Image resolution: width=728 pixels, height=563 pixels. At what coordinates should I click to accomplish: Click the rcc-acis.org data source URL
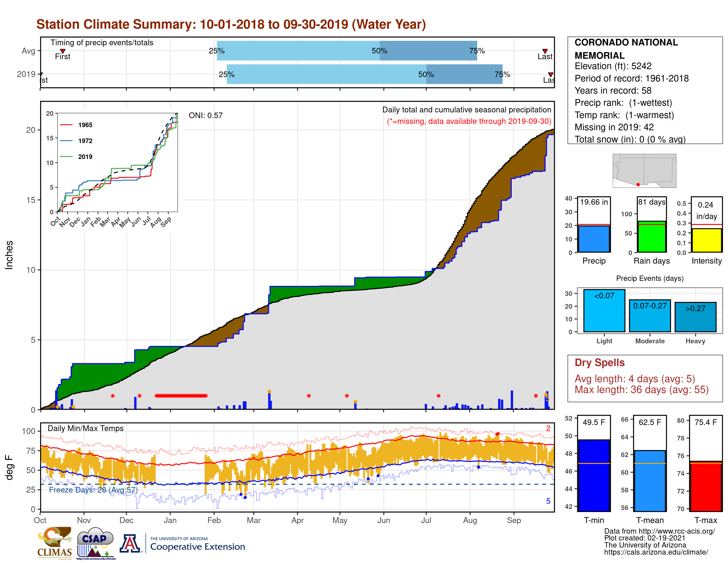pos(677,531)
